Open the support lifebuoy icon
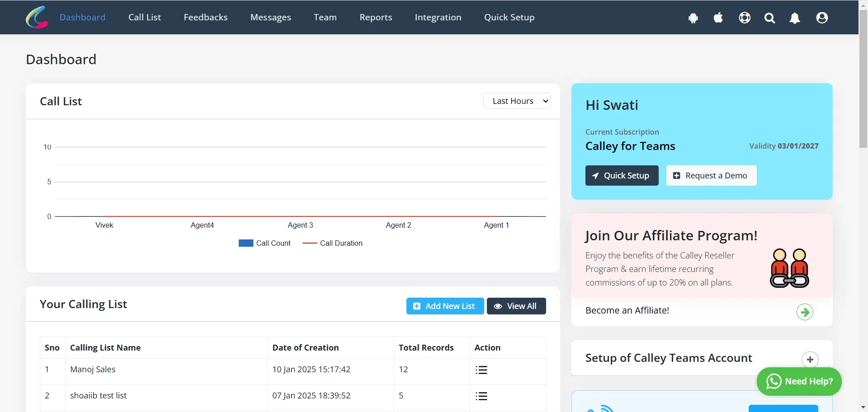 click(x=745, y=18)
